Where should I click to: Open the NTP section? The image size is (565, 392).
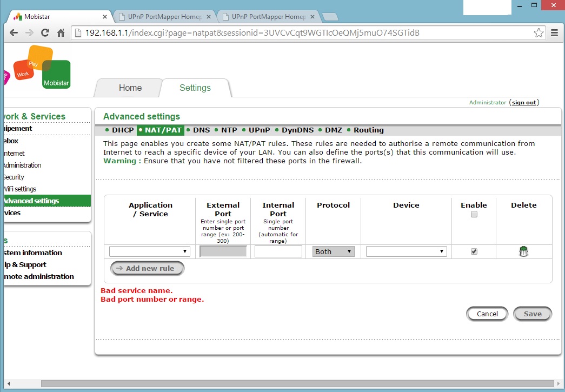click(229, 130)
